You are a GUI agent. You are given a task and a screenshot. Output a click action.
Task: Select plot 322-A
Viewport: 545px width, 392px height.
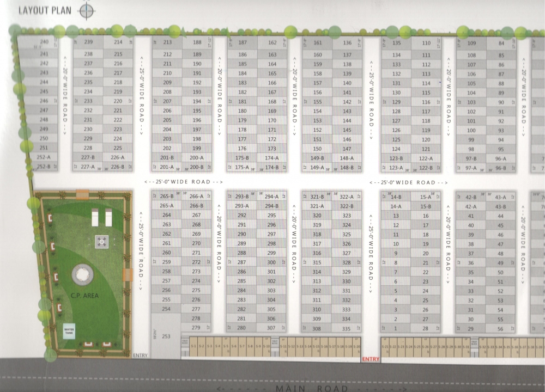tap(347, 197)
